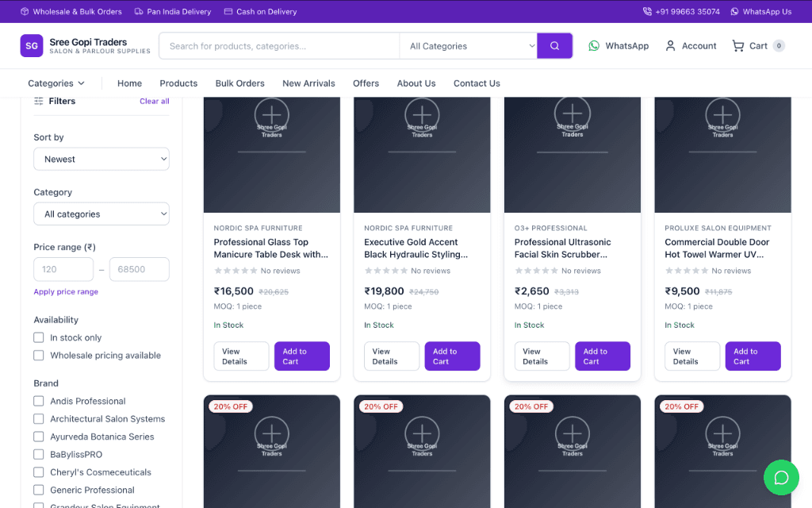This screenshot has width=812, height=508.
Task: Click rating stars of Glass Top Manicure Table
Action: coord(236,271)
